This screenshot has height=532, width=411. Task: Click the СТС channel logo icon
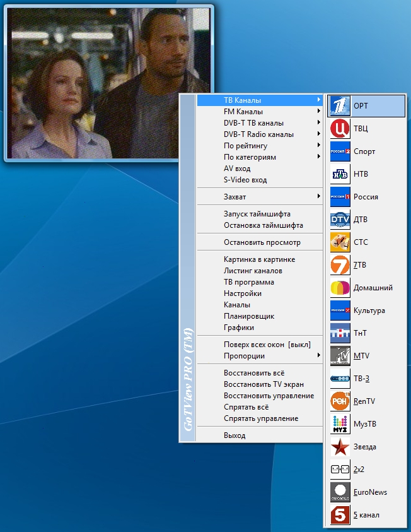(x=340, y=242)
